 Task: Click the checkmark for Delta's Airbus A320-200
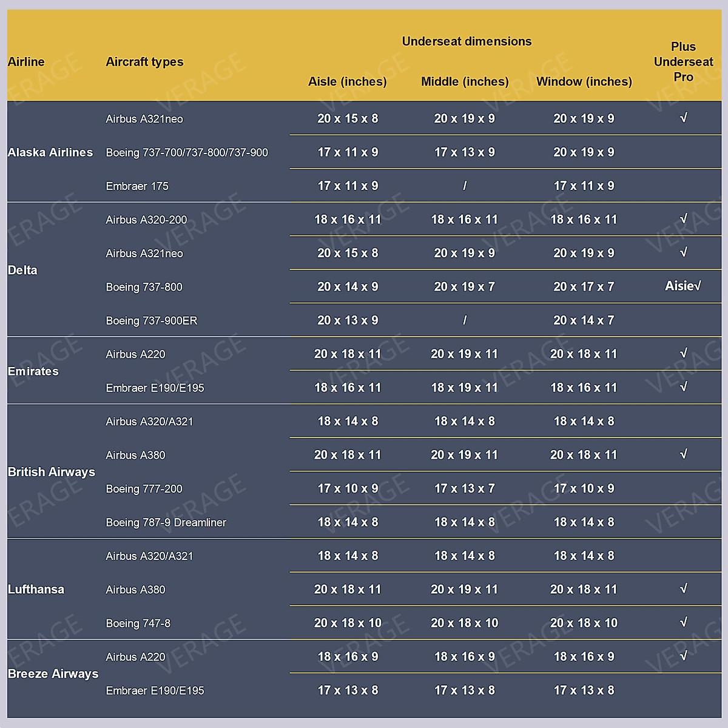tap(684, 219)
